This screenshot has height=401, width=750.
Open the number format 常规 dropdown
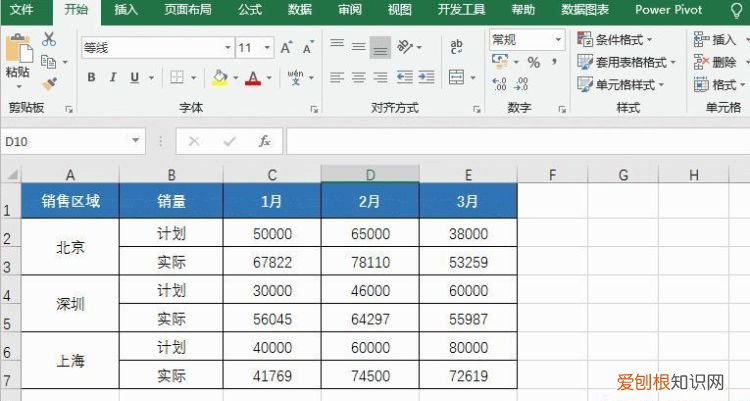coord(558,40)
